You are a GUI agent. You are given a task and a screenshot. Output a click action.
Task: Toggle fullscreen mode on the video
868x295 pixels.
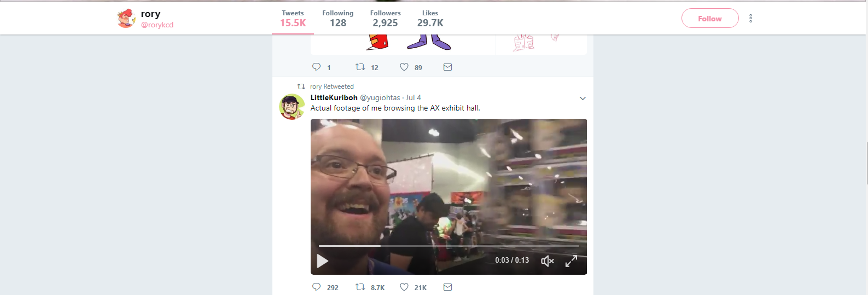click(x=571, y=261)
